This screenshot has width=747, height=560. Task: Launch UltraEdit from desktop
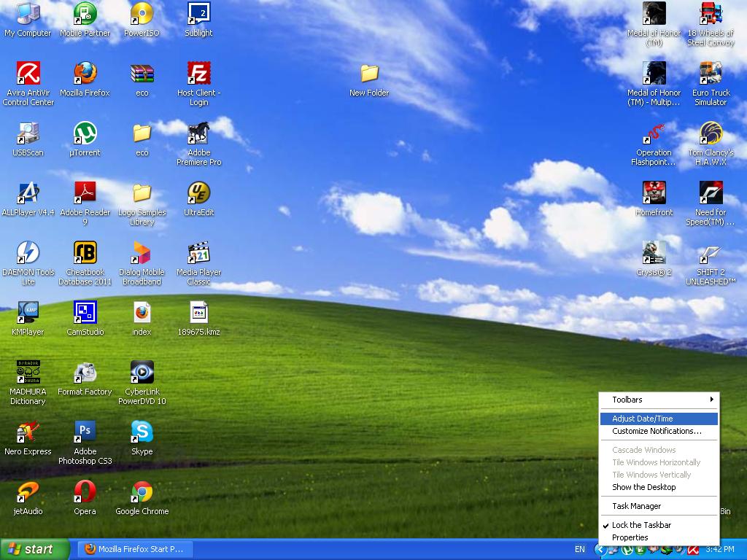coord(198,198)
